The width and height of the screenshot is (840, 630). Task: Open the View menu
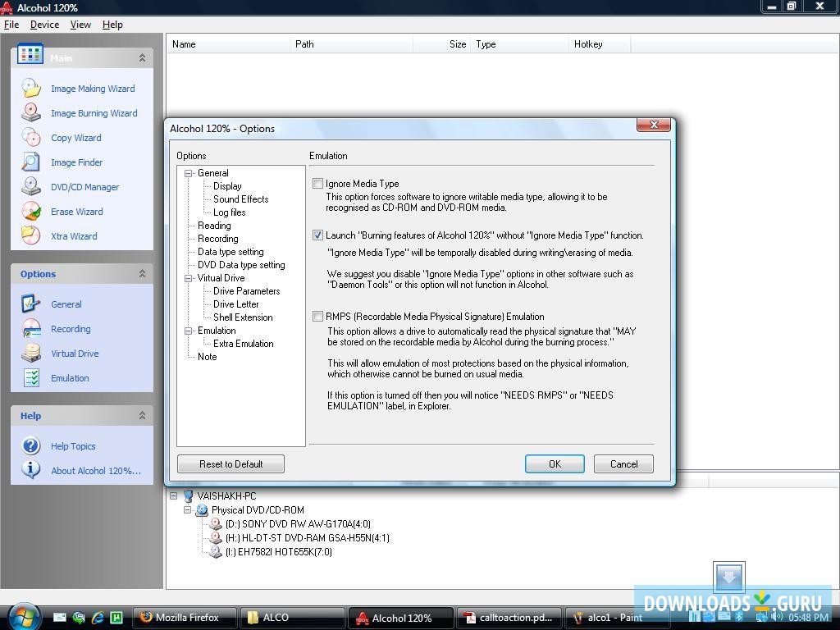(x=80, y=25)
